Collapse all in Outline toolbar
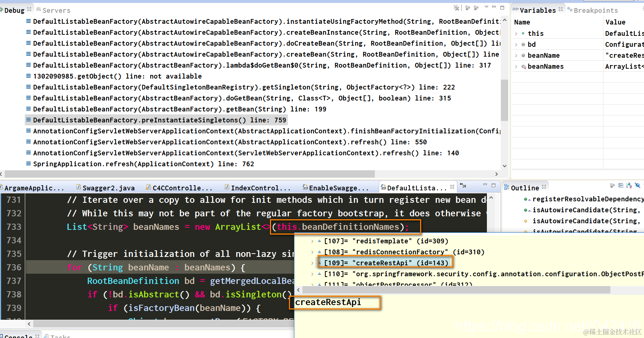This screenshot has width=644, height=338. [621, 186]
